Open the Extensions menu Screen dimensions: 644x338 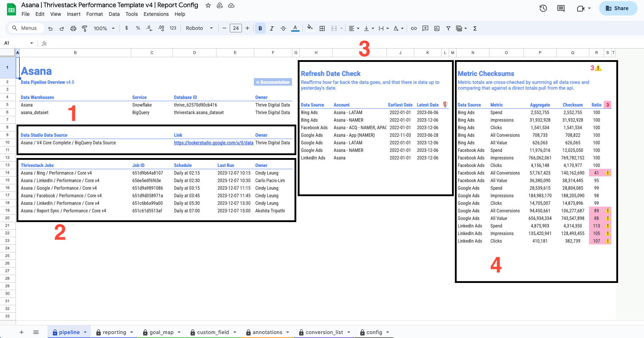pos(156,14)
